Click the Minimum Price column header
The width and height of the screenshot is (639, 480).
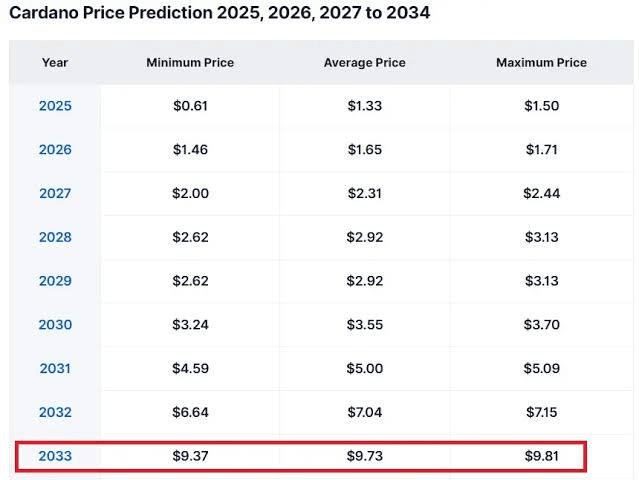pos(190,62)
